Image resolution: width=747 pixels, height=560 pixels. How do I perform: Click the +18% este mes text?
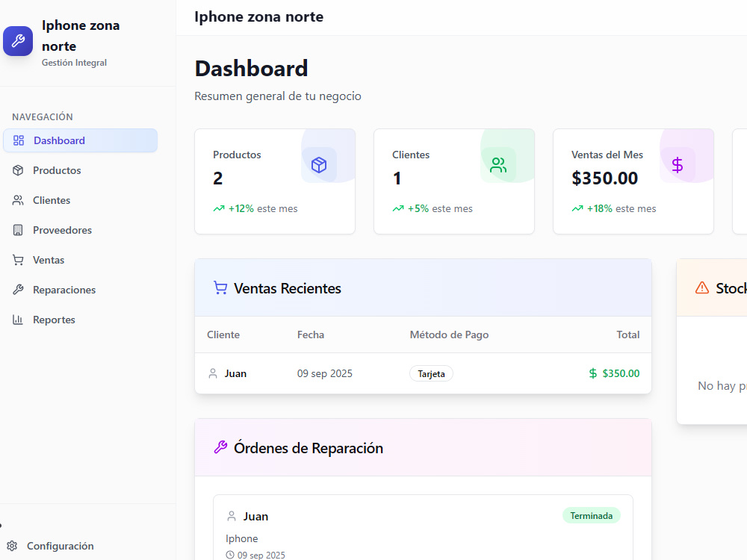click(622, 208)
